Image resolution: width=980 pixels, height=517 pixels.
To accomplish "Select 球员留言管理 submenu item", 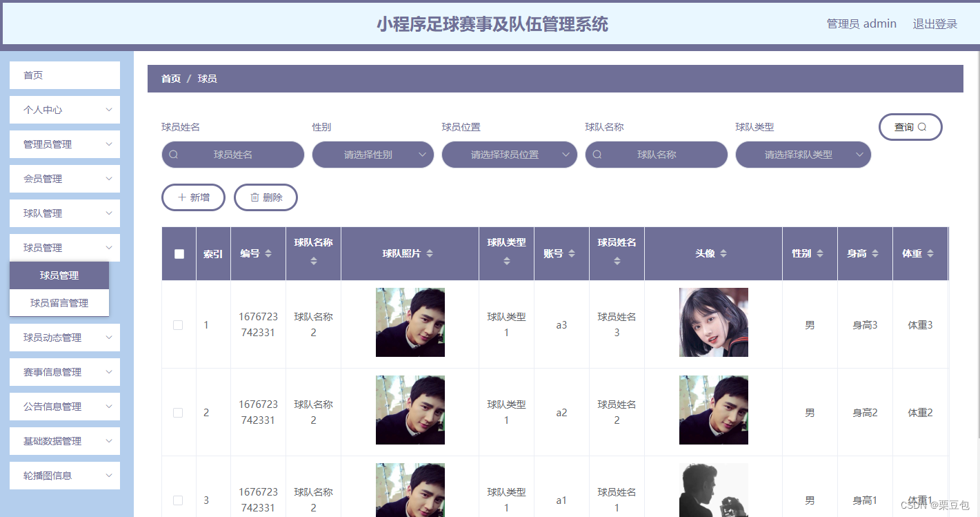I will [59, 303].
